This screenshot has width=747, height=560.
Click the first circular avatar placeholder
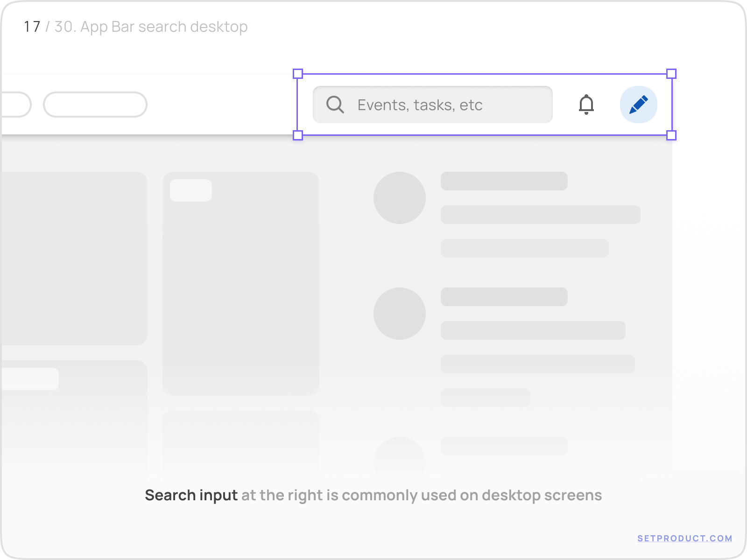pyautogui.click(x=400, y=197)
